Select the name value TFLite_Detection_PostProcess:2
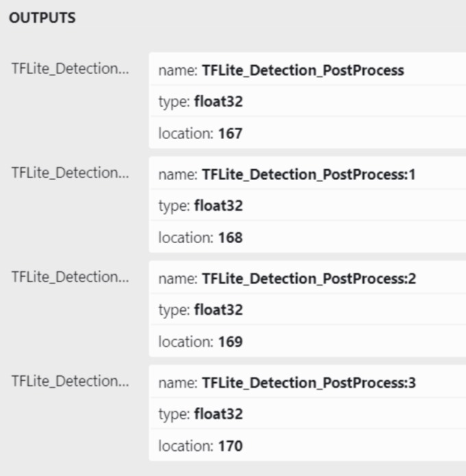Viewport: 466px width, 476px height. point(309,279)
